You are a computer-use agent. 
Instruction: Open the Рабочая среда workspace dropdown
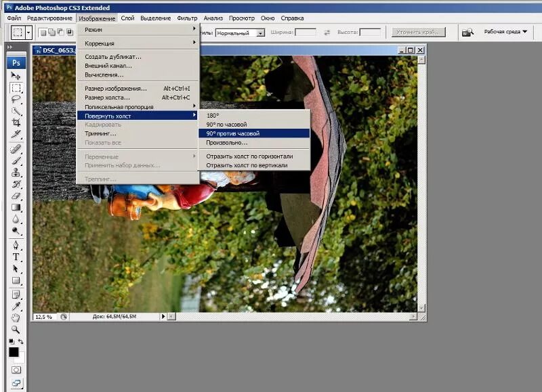(505, 31)
